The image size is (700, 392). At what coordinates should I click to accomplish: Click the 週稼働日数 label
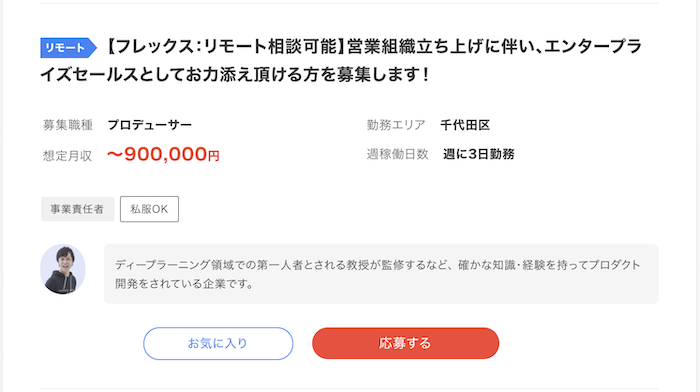397,154
